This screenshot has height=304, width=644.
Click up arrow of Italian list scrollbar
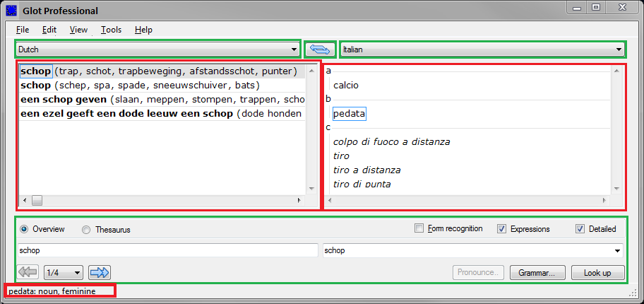(616, 71)
